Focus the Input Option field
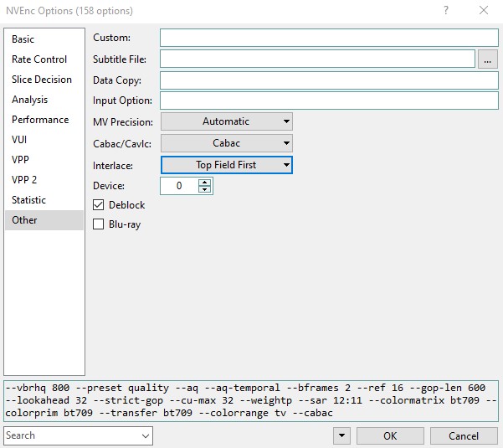 click(329, 100)
